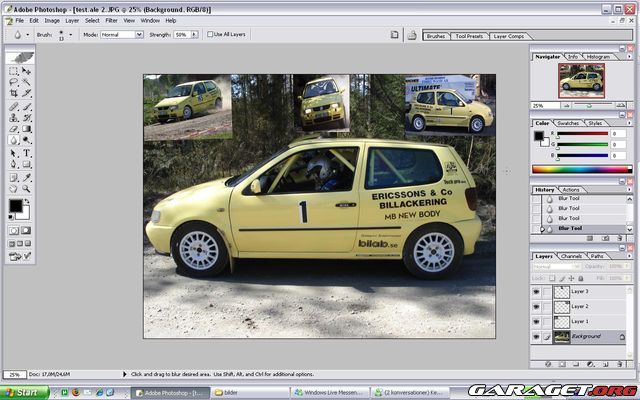Open the Color panel flyout menu
This screenshot has height=400, width=640.
(x=629, y=123)
